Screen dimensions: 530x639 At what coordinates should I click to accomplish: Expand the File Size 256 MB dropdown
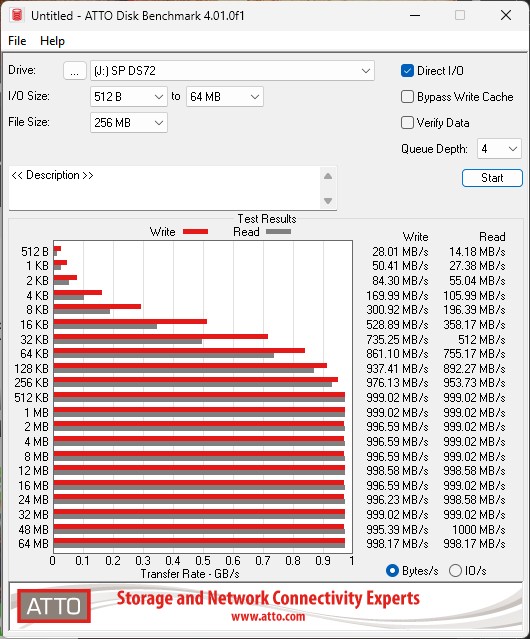[129, 123]
